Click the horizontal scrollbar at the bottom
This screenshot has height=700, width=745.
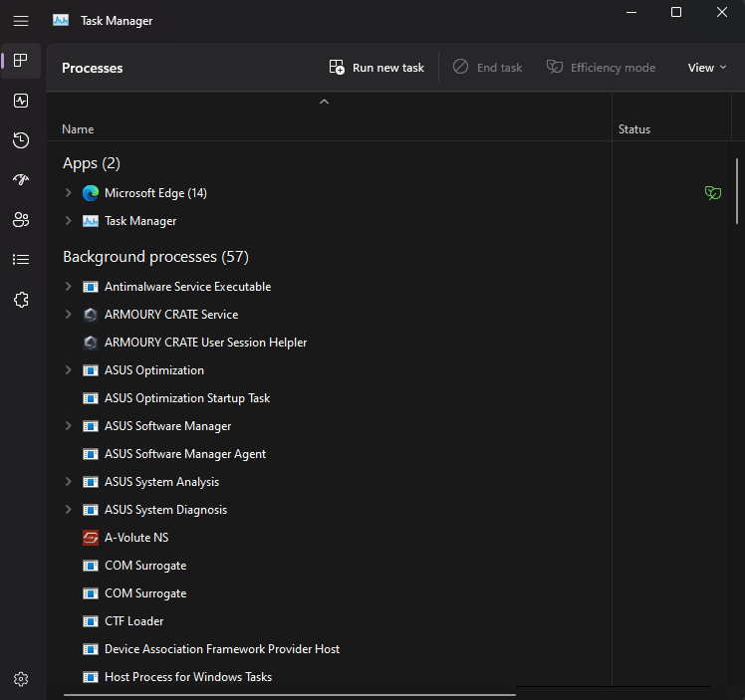290,695
